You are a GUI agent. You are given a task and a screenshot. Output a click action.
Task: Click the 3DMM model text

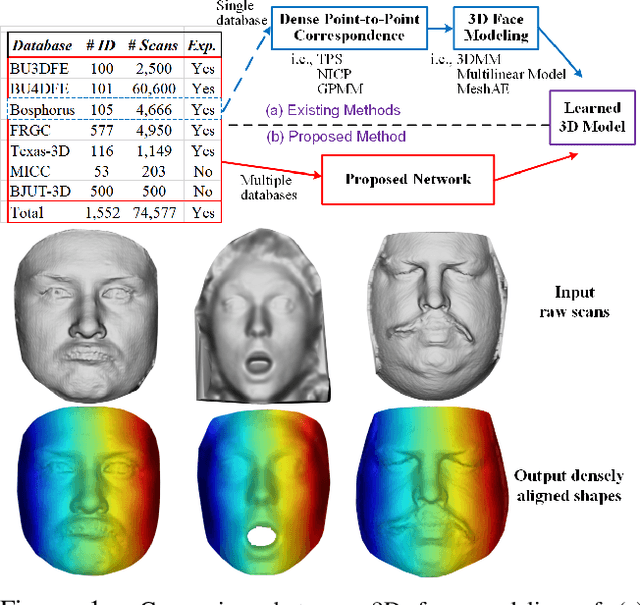[x=478, y=59]
